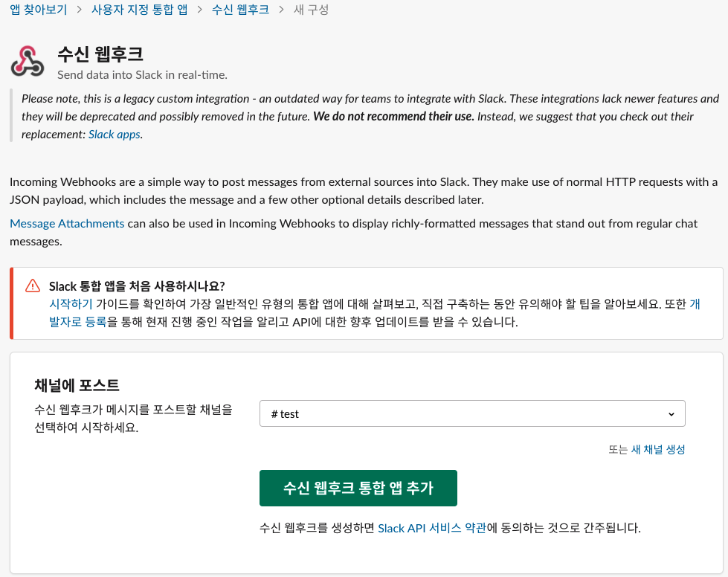
Task: Click the 새 채널 생성 link
Action: tap(658, 449)
